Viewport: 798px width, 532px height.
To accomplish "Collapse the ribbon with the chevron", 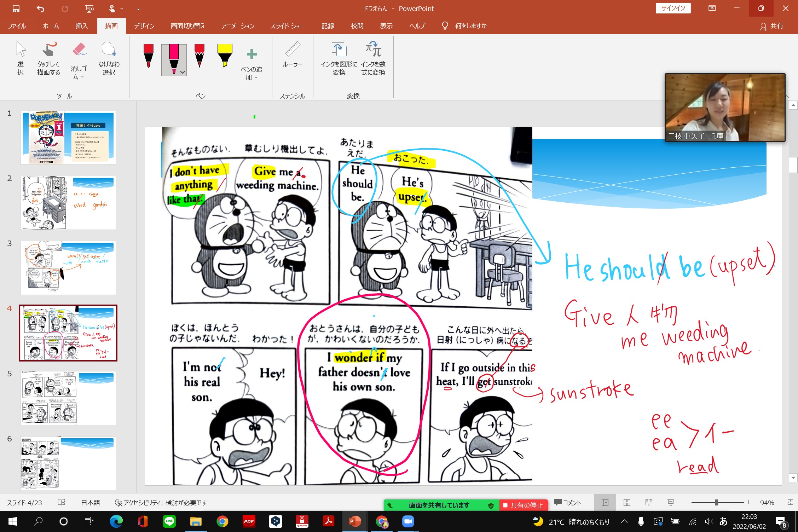I will coord(787,97).
